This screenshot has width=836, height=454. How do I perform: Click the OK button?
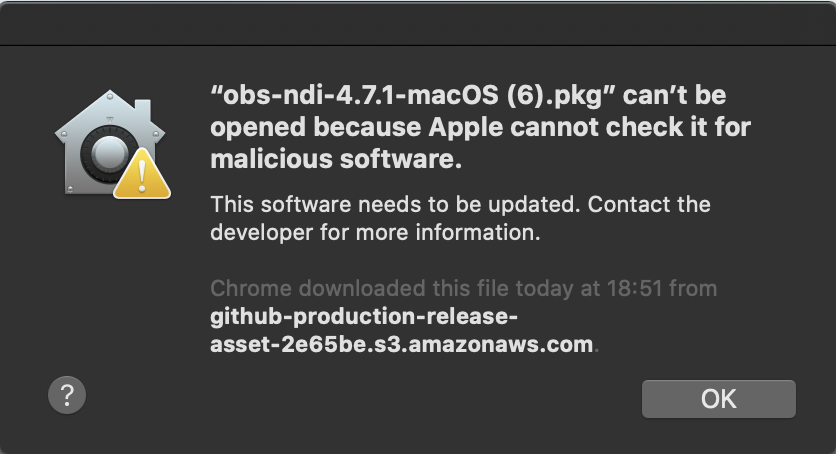719,399
